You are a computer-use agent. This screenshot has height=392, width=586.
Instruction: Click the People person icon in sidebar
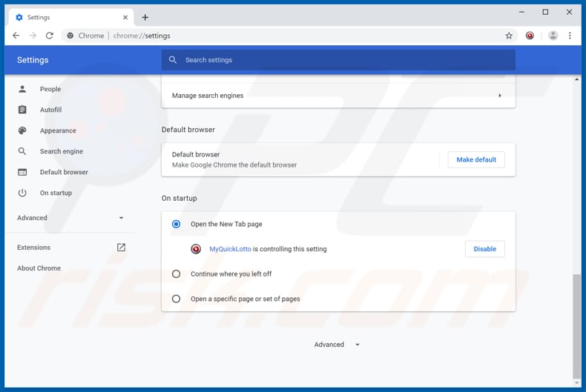tap(22, 89)
